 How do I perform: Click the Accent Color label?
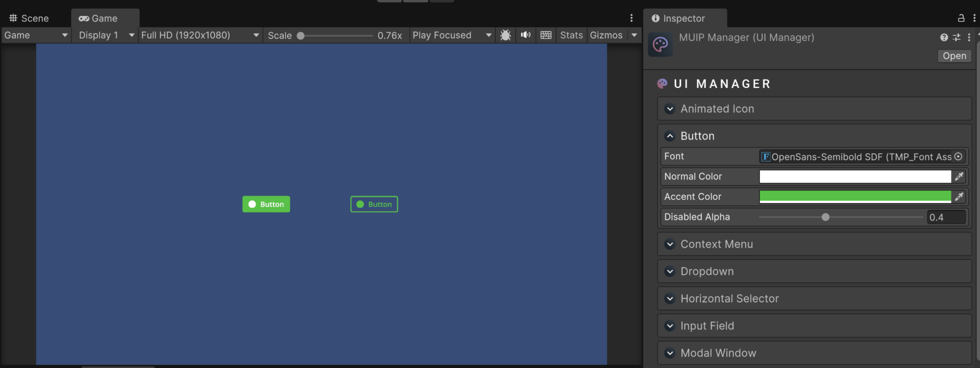[x=693, y=197]
